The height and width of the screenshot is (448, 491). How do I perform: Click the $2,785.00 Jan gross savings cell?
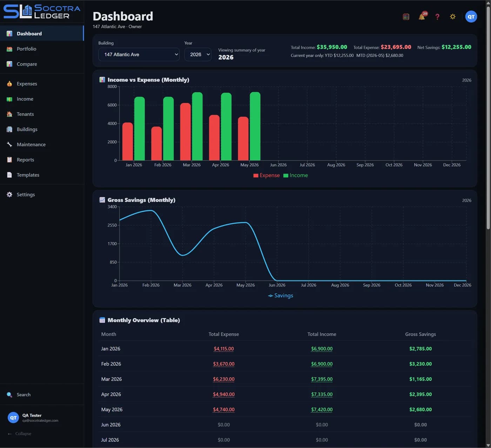tap(421, 349)
